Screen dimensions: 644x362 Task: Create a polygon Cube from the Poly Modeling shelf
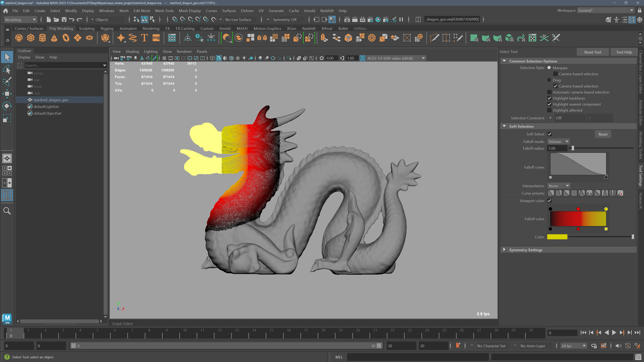point(31,38)
